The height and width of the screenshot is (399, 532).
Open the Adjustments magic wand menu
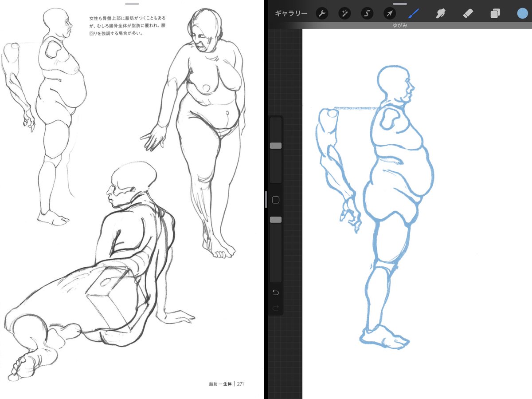pyautogui.click(x=344, y=14)
